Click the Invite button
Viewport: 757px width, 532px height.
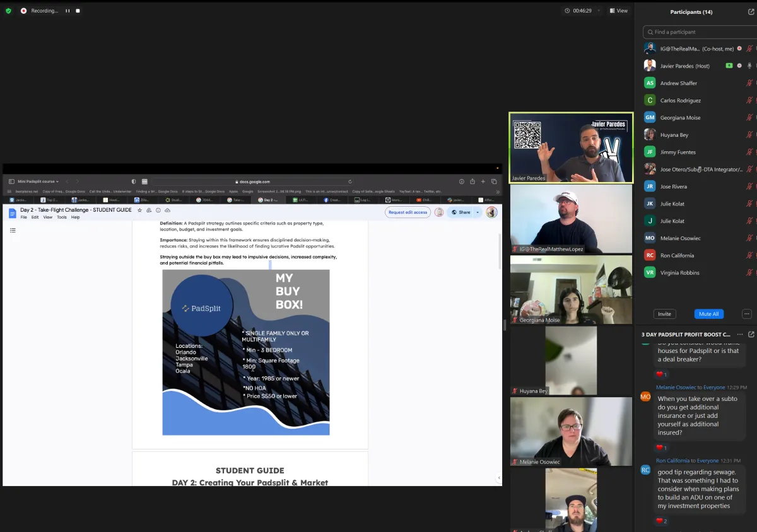pyautogui.click(x=664, y=314)
